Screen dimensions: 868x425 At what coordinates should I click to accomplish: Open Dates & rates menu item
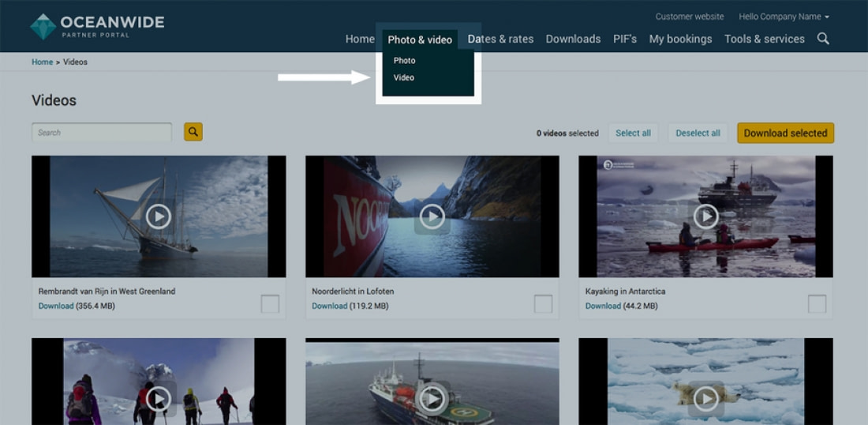(x=500, y=39)
